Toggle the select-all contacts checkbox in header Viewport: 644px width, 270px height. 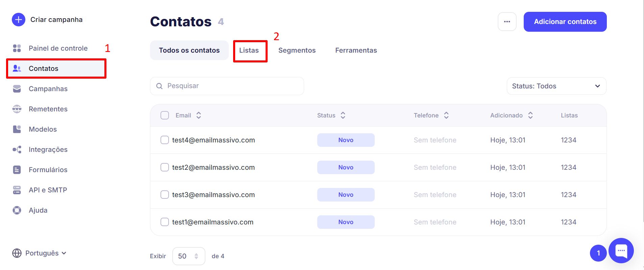tap(165, 115)
